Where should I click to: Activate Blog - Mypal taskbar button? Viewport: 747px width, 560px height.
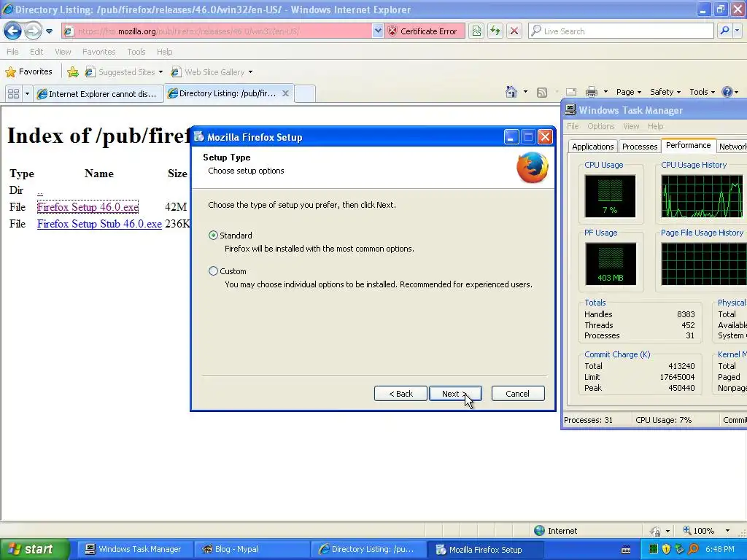pyautogui.click(x=251, y=550)
